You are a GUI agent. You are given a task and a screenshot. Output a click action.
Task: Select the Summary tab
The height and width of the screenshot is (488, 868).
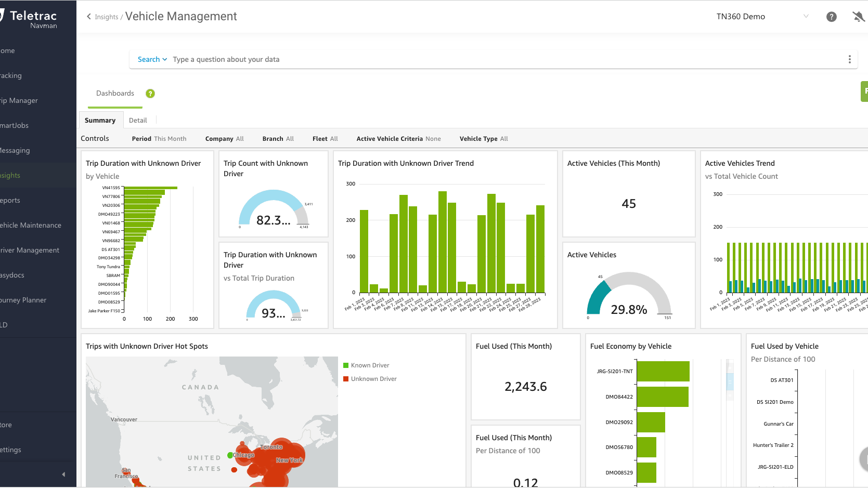tap(100, 120)
